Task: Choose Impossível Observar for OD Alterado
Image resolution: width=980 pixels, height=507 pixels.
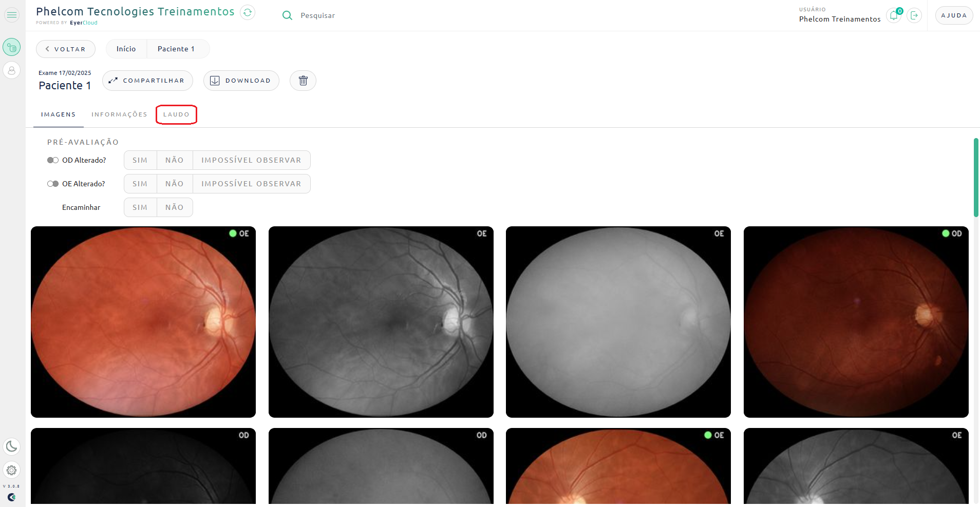Action: pyautogui.click(x=251, y=160)
